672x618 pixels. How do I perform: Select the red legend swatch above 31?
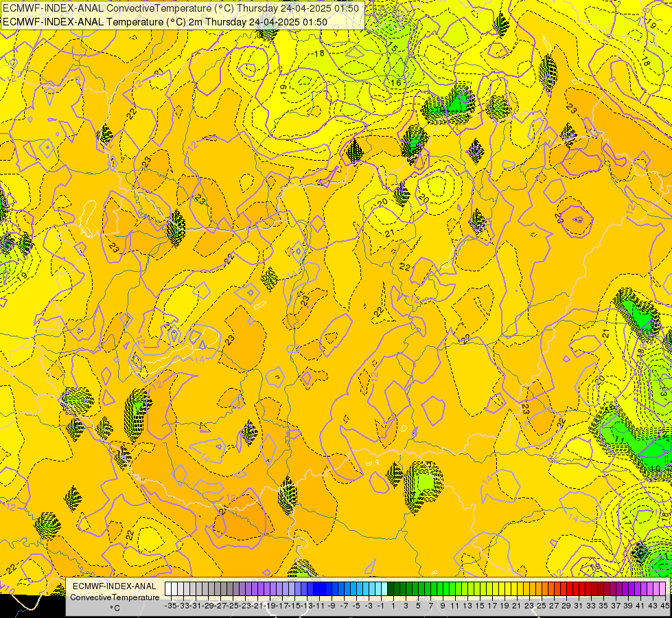click(x=576, y=589)
